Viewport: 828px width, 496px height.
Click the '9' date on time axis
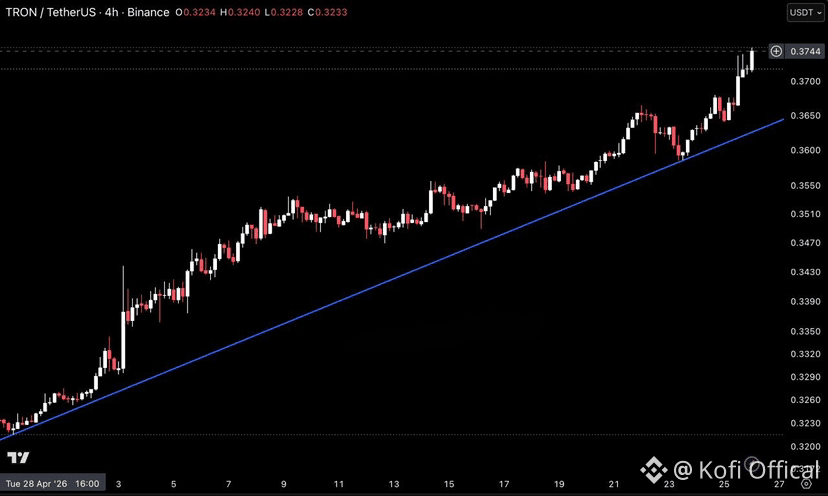(284, 484)
